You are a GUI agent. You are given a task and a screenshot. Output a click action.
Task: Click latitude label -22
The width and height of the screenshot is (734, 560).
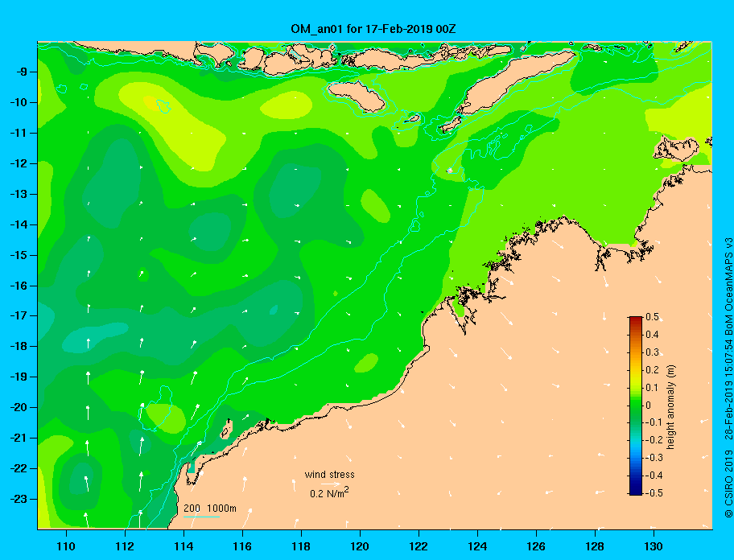19,469
